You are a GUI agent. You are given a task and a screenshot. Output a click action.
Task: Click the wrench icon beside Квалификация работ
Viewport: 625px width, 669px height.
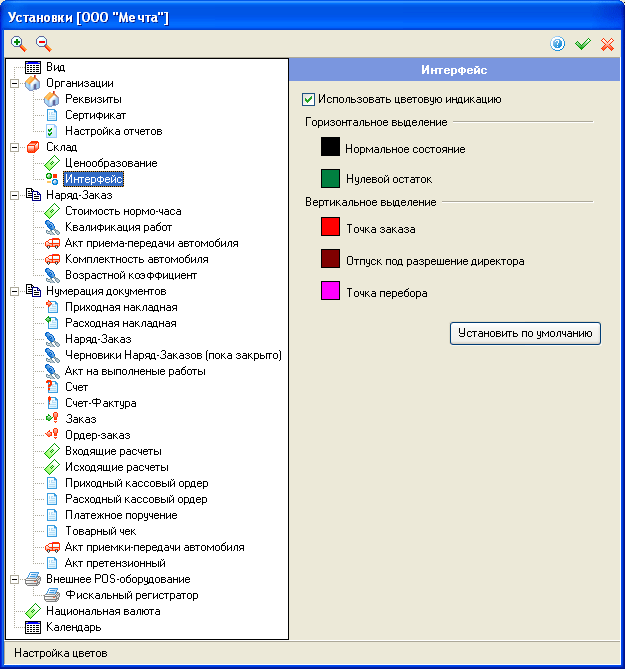[52, 227]
